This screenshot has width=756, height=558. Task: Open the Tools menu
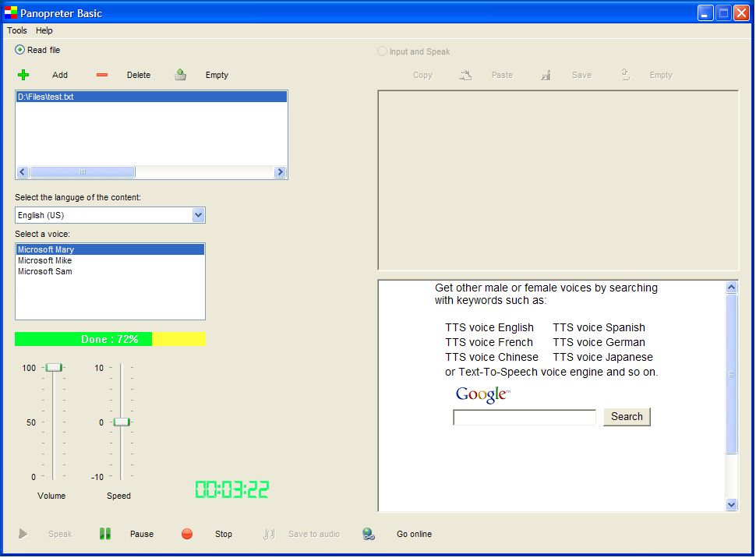[17, 30]
